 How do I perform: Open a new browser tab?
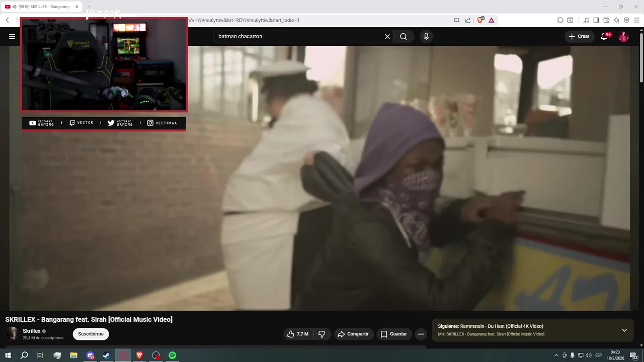click(x=90, y=7)
